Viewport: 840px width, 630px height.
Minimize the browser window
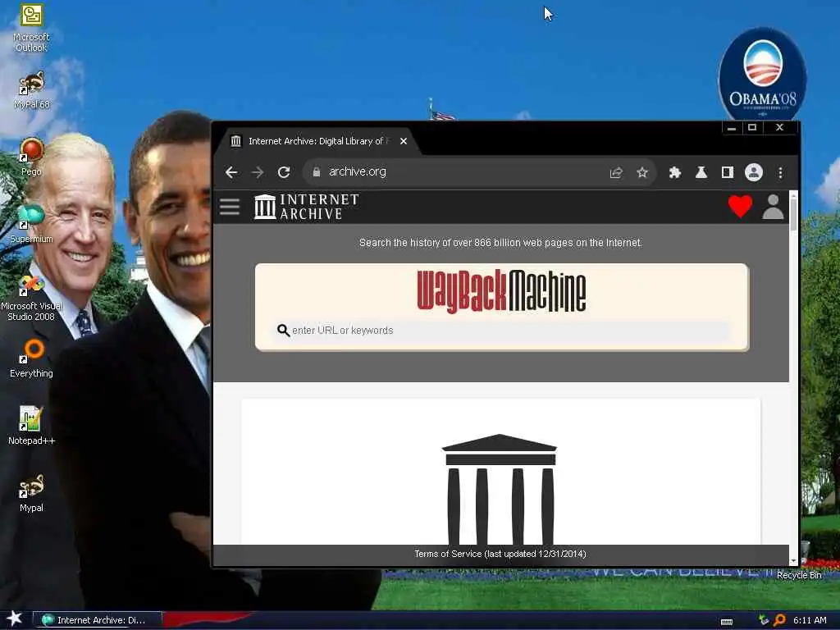point(732,127)
